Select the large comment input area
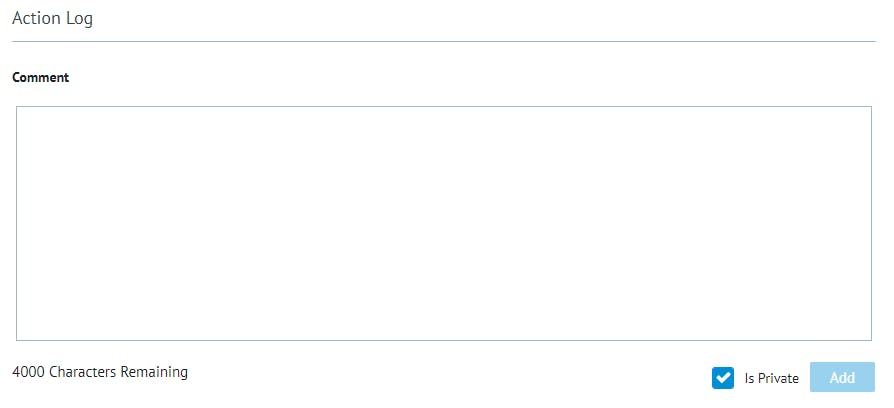Image resolution: width=894 pixels, height=408 pixels. coord(444,223)
